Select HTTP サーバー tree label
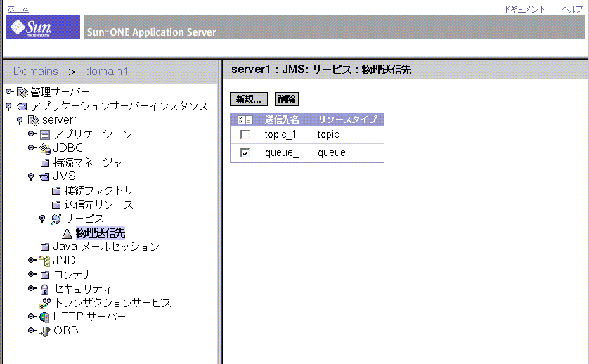This screenshot has width=589, height=364. (x=89, y=317)
